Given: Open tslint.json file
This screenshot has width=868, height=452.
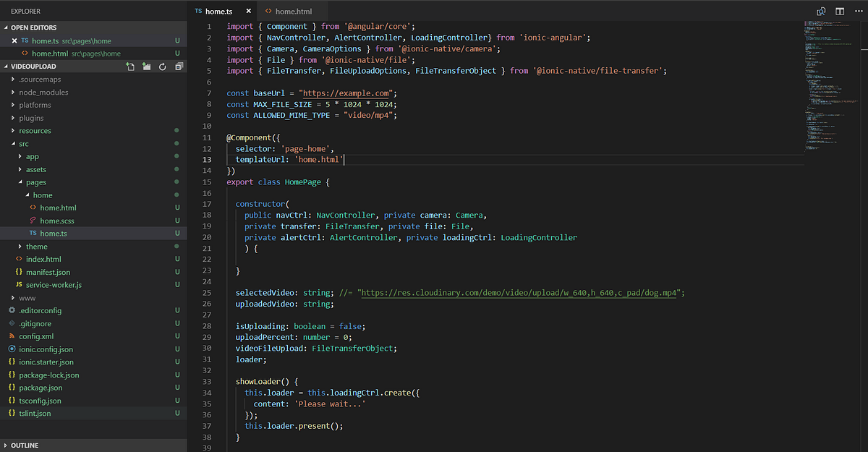Looking at the screenshot, I should click(x=93, y=414).
